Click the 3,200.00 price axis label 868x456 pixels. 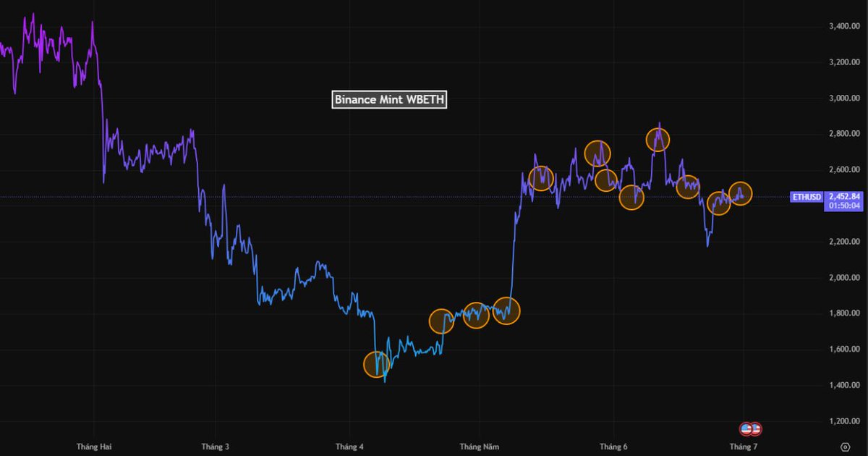[843, 62]
